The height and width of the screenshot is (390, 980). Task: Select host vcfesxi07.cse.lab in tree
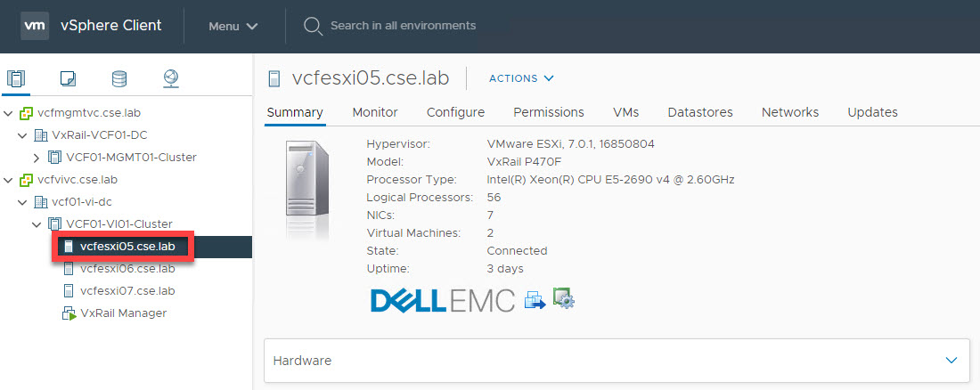coord(127,290)
